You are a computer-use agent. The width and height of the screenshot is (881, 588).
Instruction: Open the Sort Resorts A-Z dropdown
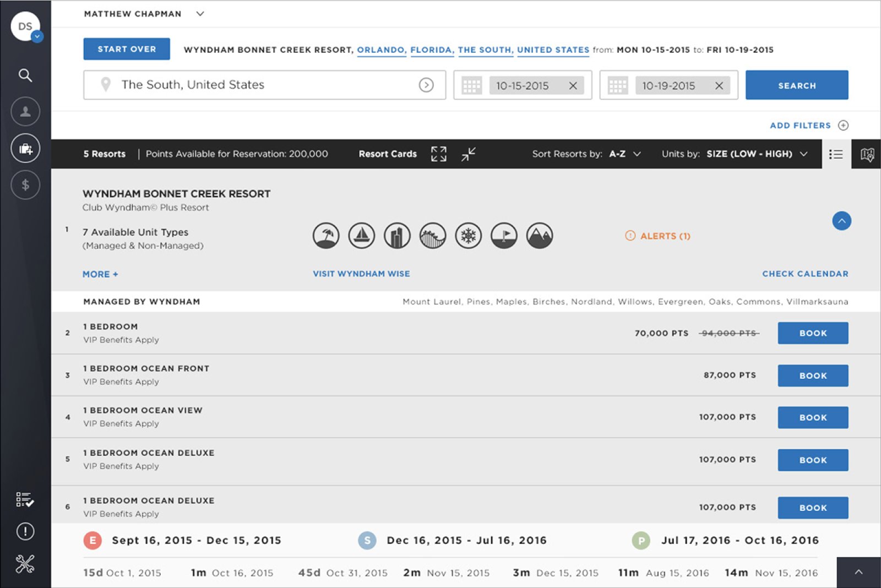[x=626, y=154]
